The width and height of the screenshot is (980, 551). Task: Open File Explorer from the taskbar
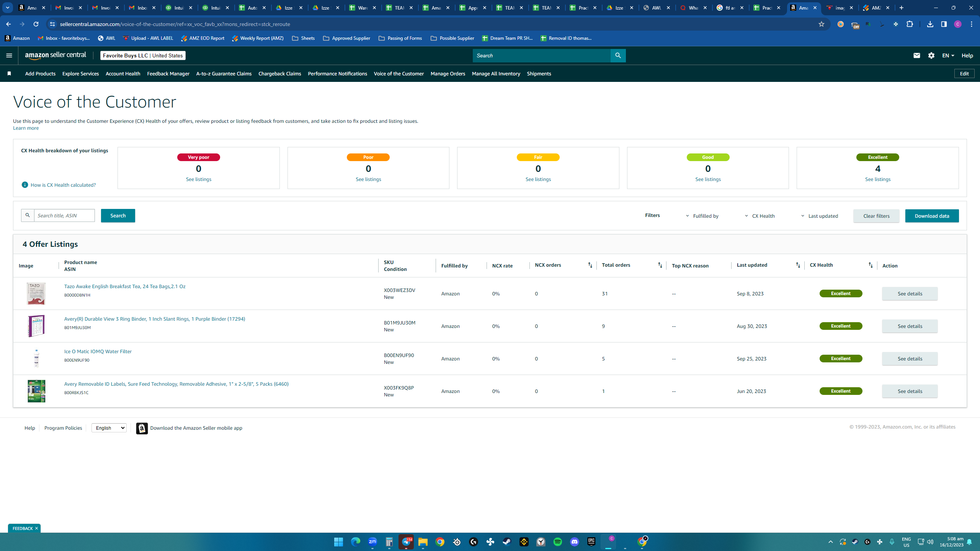pos(423,542)
